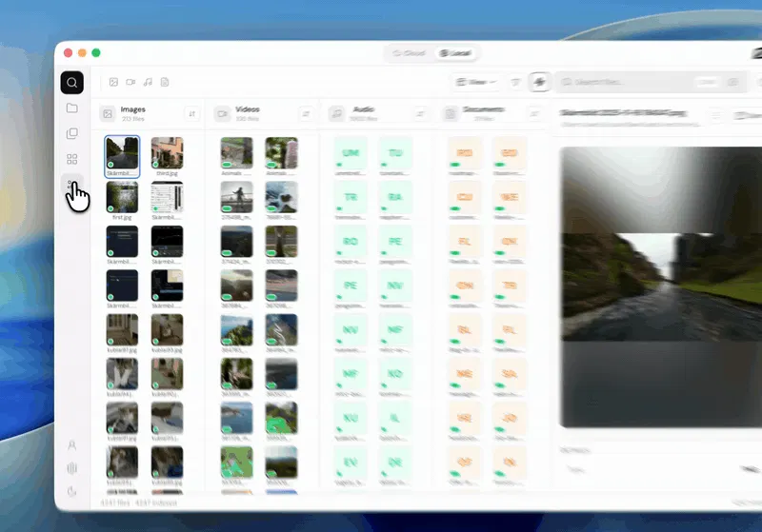Select the video thumbnail of person on bridge
This screenshot has width=762, height=532.
236,197
